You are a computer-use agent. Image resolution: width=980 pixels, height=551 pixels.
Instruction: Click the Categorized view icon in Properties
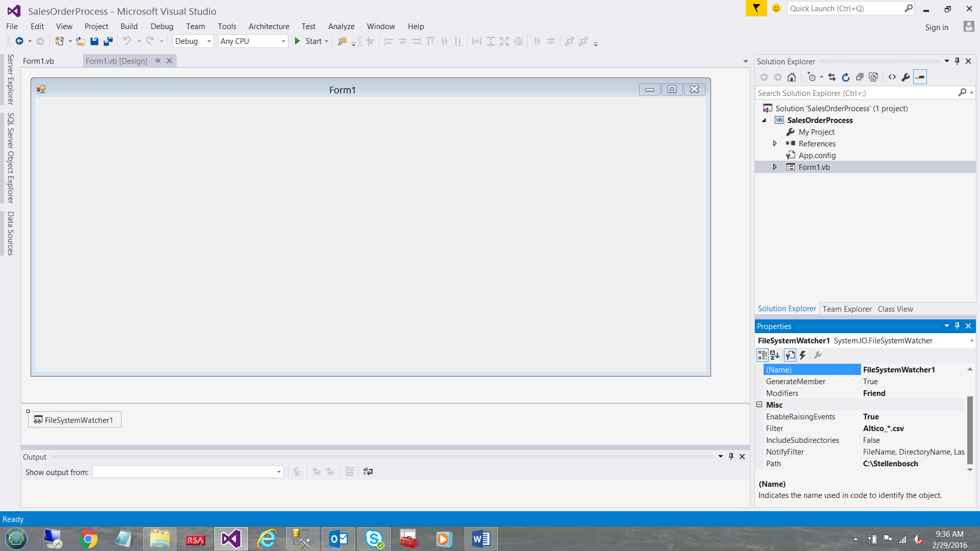pyautogui.click(x=763, y=356)
